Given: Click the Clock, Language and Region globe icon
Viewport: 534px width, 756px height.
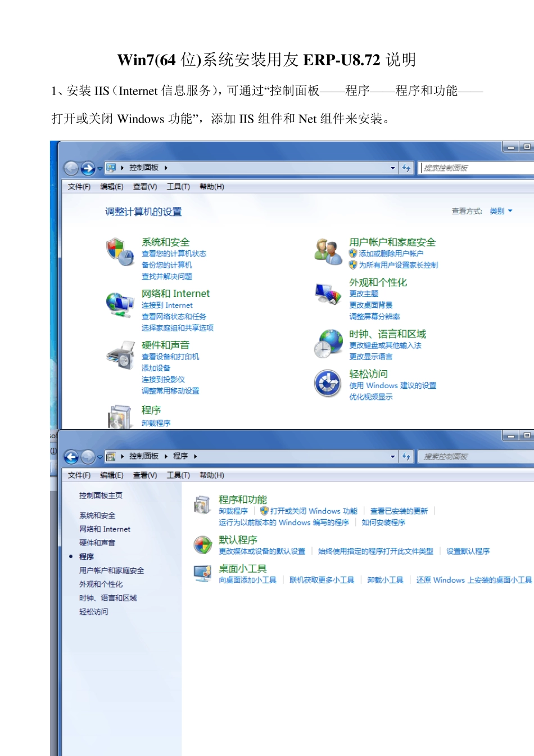Looking at the screenshot, I should 328,344.
